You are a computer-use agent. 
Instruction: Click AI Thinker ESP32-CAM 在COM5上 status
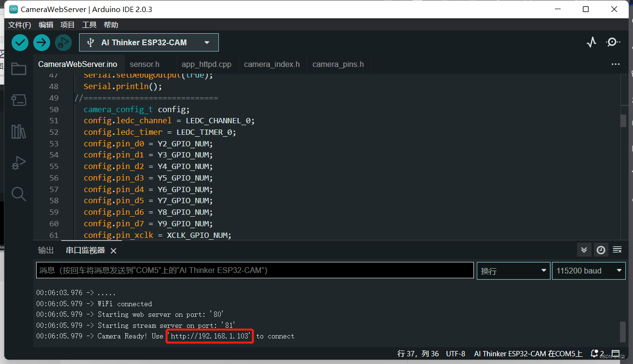point(528,353)
